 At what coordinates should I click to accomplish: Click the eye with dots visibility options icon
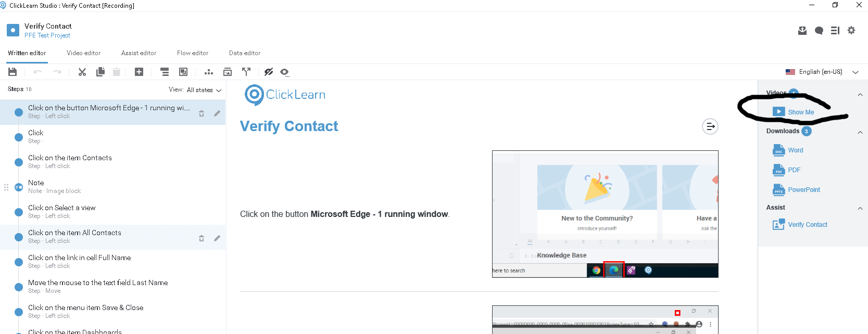(285, 72)
